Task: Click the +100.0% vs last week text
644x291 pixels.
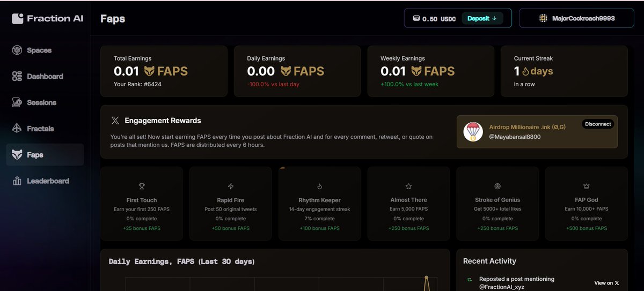Action: coord(408,84)
